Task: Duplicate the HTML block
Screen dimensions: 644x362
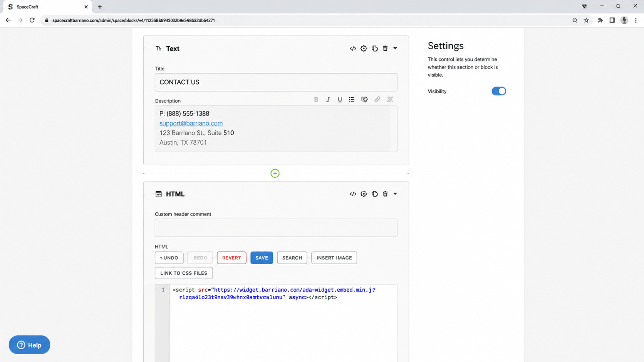Action: (375, 194)
